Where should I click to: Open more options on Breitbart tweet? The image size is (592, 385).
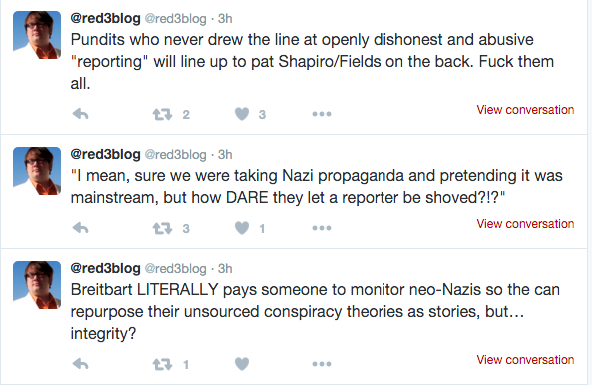322,364
